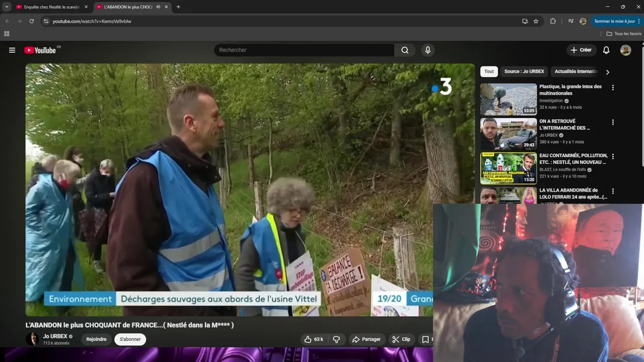
Task: Click the 'Clip' button
Action: pos(401,339)
